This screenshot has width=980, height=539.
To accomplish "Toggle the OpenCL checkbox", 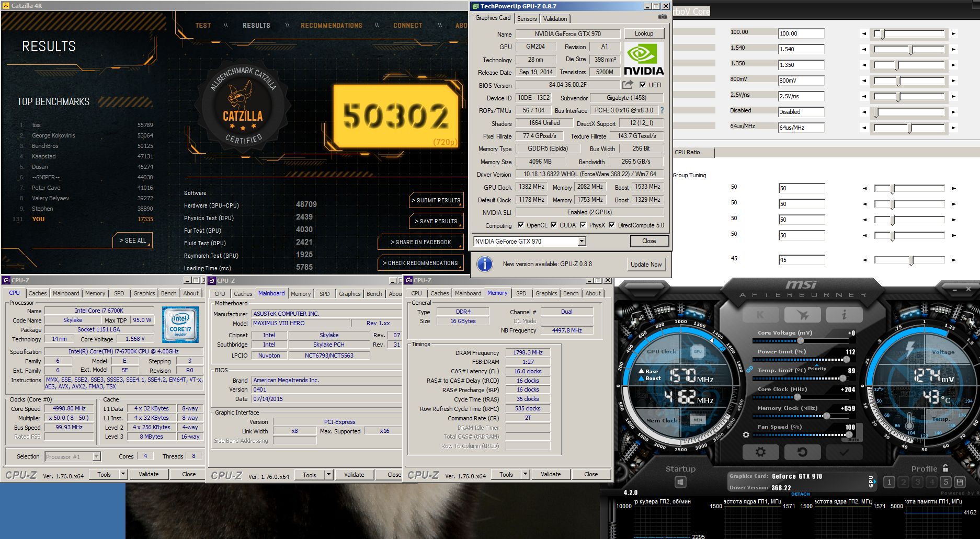I will click(521, 225).
